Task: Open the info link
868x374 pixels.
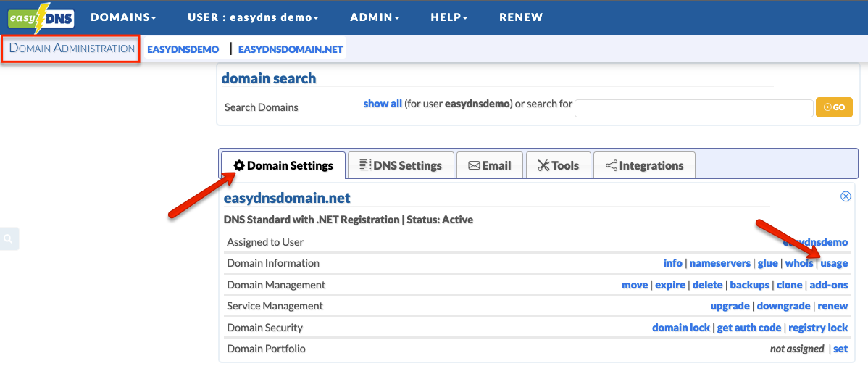Action: [x=672, y=263]
